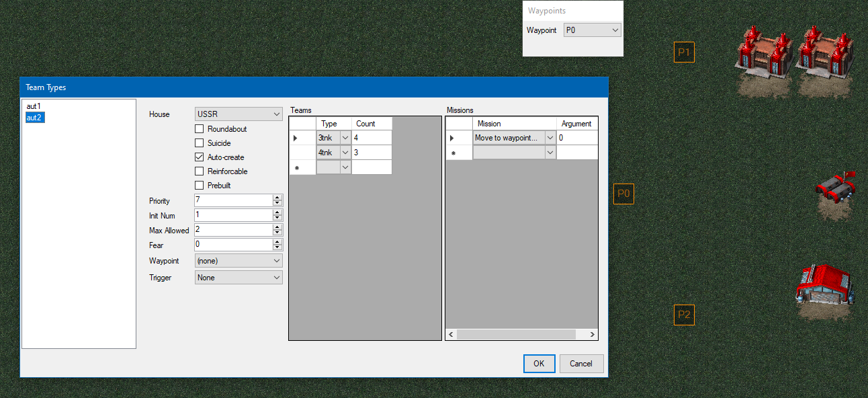
Task: Click the empty Argument cell in new row
Action: pyautogui.click(x=577, y=153)
